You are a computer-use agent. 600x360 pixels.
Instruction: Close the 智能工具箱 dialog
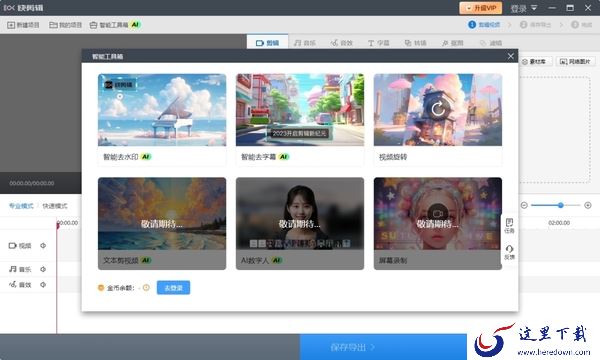tap(510, 56)
